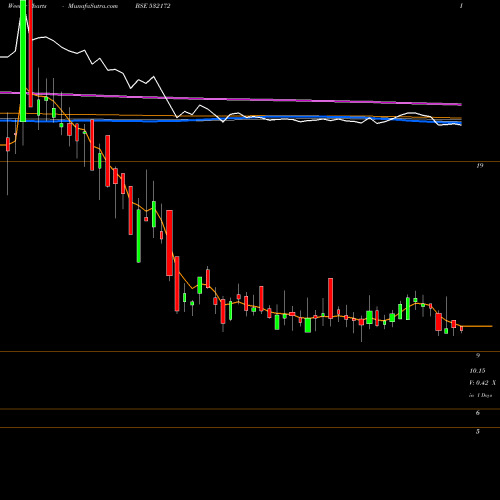Click the V: 0.42 X volume readout
Image resolution: width=500 pixels, height=500 pixels.
point(483,383)
